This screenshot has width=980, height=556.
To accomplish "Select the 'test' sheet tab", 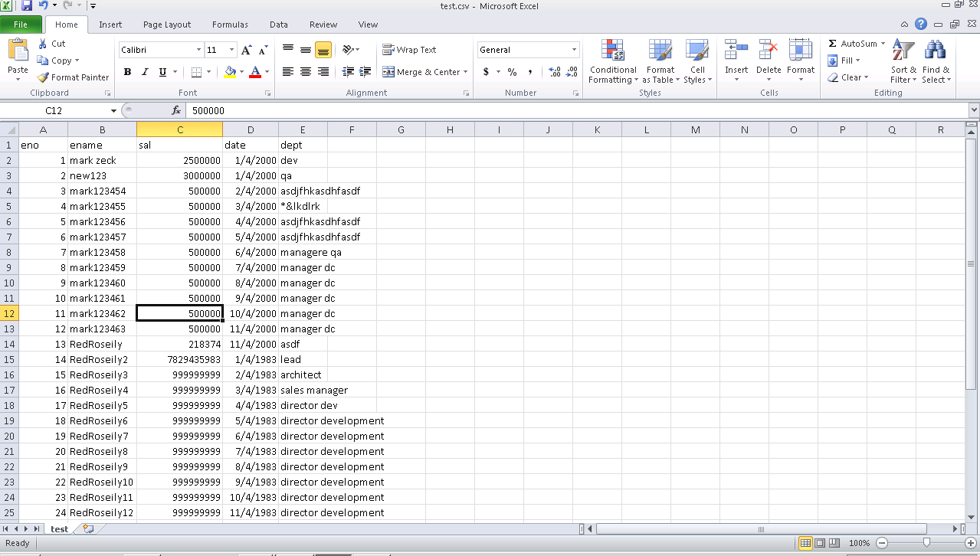I will point(59,528).
